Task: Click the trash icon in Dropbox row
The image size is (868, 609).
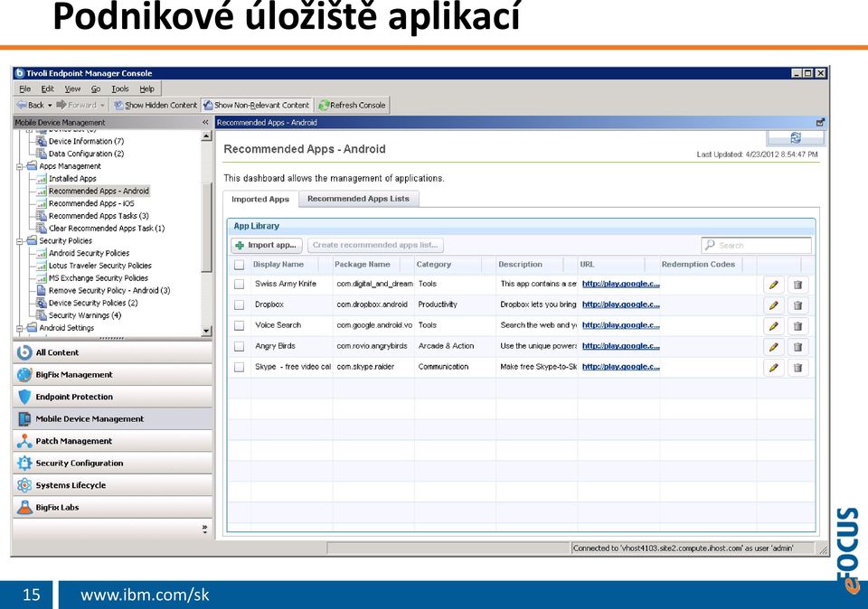Action: (797, 305)
